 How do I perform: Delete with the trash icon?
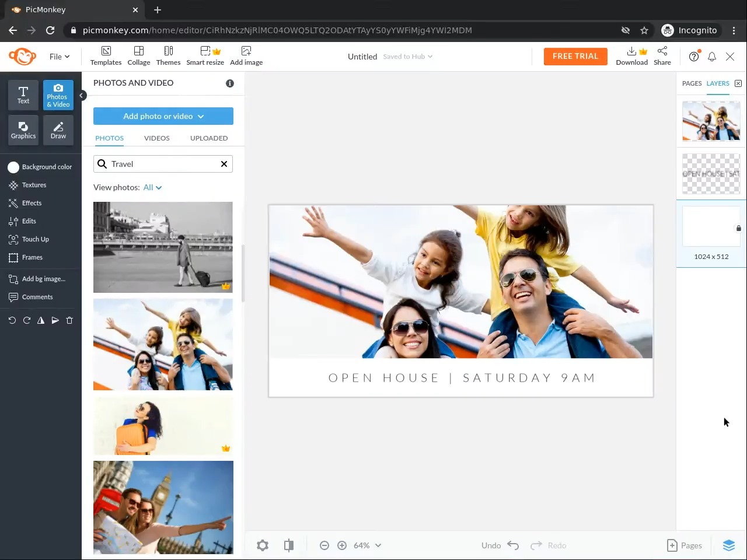coord(69,320)
